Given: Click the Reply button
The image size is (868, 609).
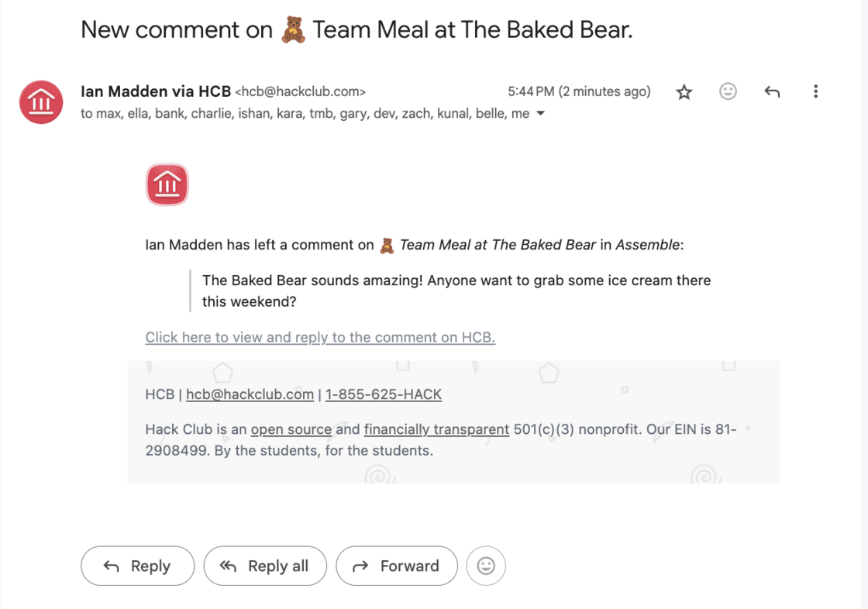Looking at the screenshot, I should coord(138,566).
